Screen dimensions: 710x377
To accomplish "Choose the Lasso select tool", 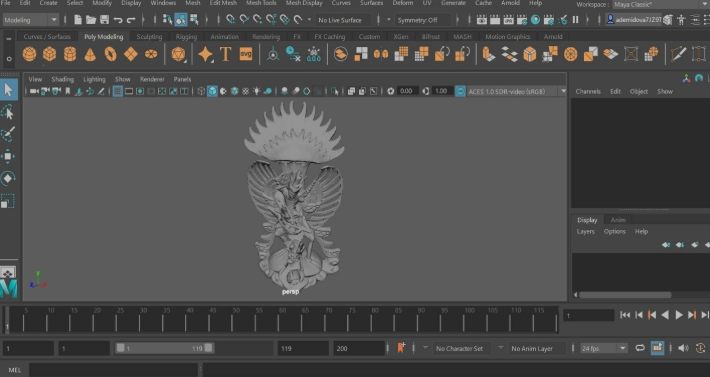I will [x=8, y=112].
